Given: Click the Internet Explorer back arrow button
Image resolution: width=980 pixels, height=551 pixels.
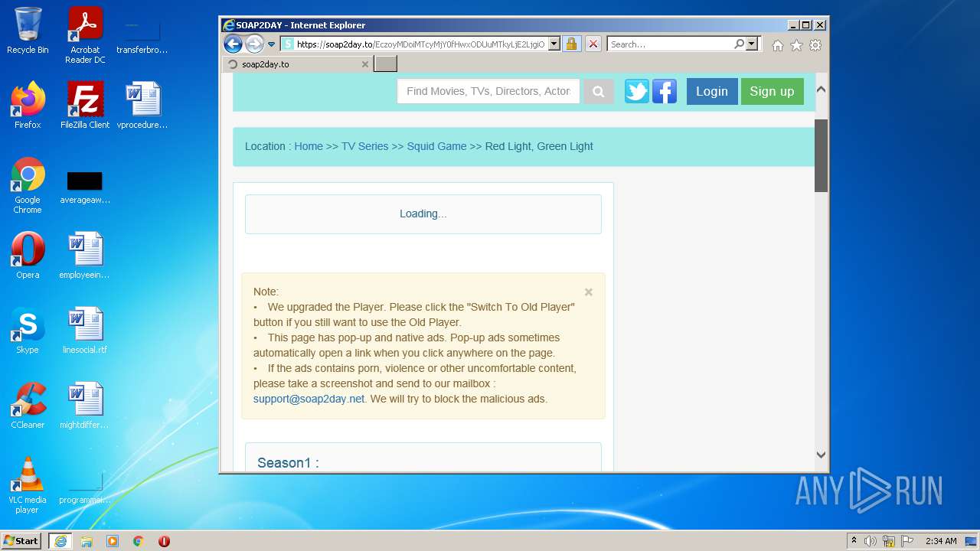Looking at the screenshot, I should click(233, 44).
